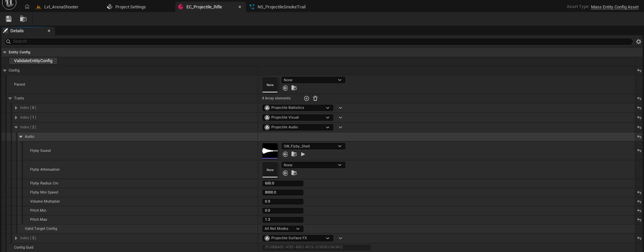This screenshot has width=644, height=252.
Task: Reset Audio section to default
Action: (639, 137)
